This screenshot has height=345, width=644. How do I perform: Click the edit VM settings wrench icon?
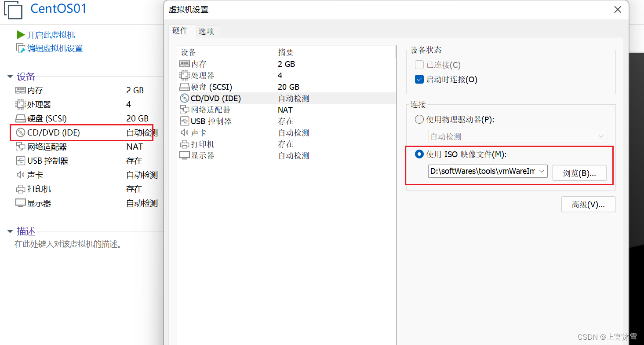[x=21, y=48]
